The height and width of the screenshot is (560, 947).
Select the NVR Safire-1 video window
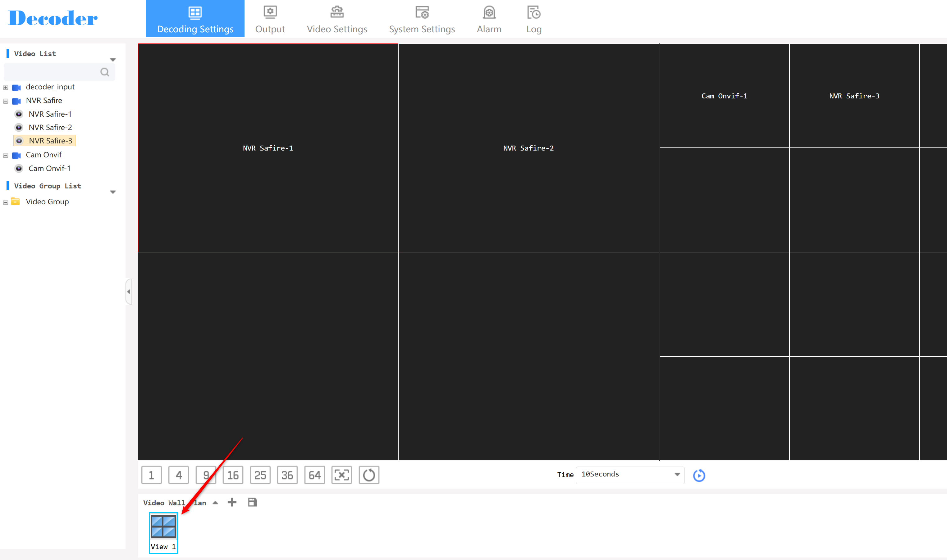268,148
